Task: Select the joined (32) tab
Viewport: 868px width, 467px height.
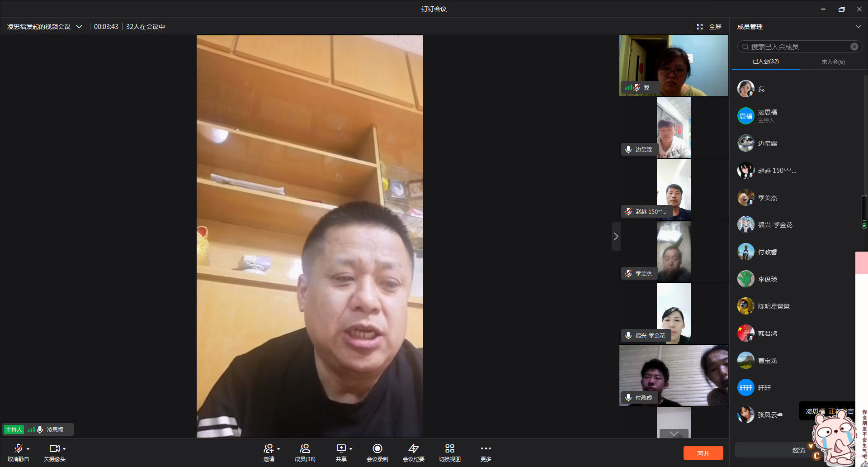Action: coord(765,62)
